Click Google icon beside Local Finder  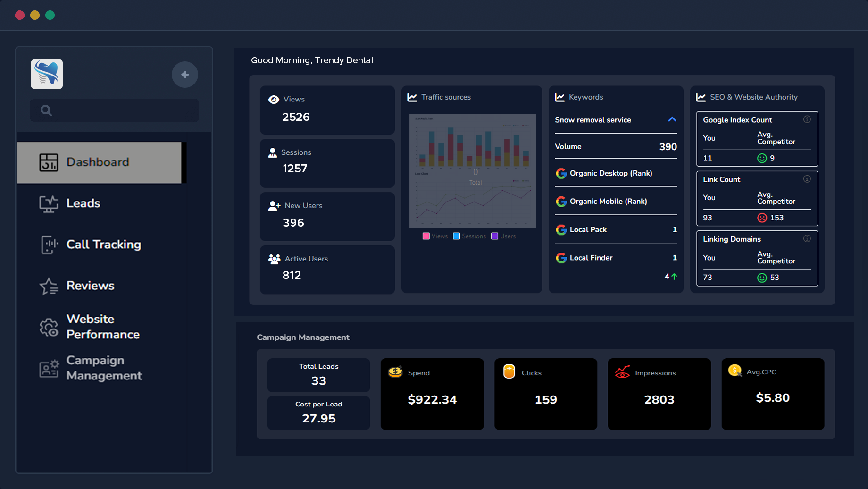(x=561, y=258)
